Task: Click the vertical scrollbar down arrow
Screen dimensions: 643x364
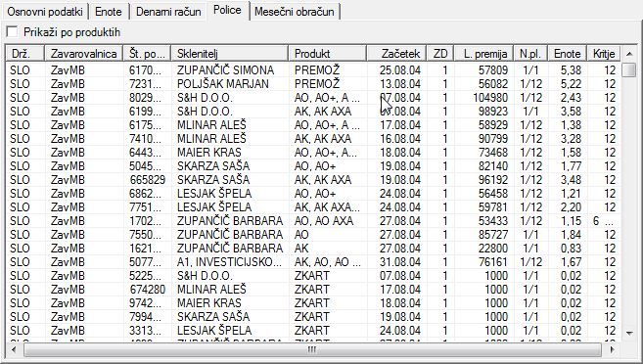Action: coord(629,334)
